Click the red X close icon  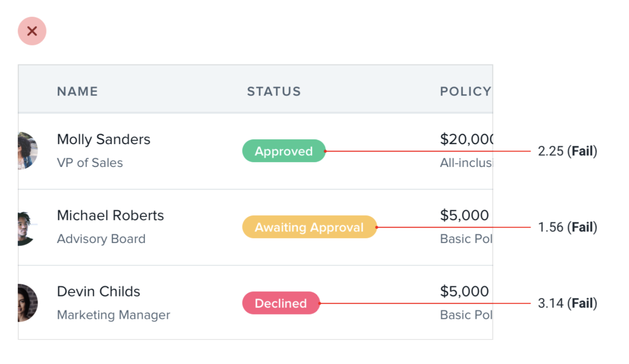32,31
